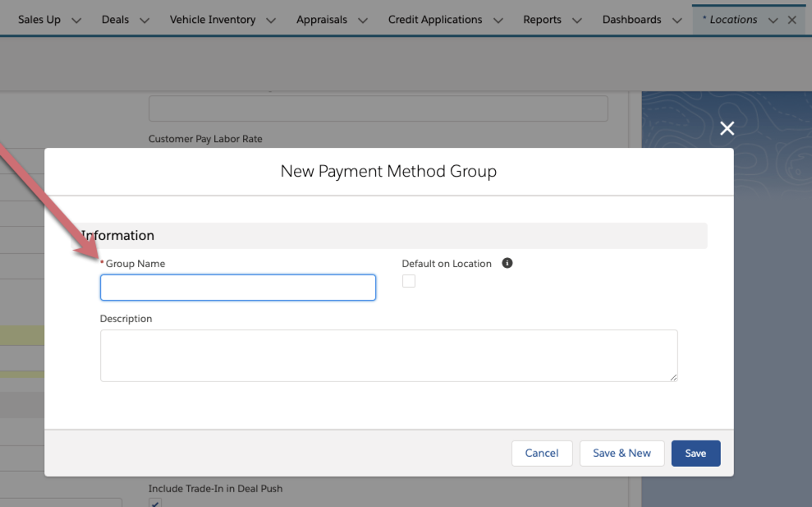
Task: Click the Include Trade-In in Deal Push label
Action: click(x=215, y=488)
